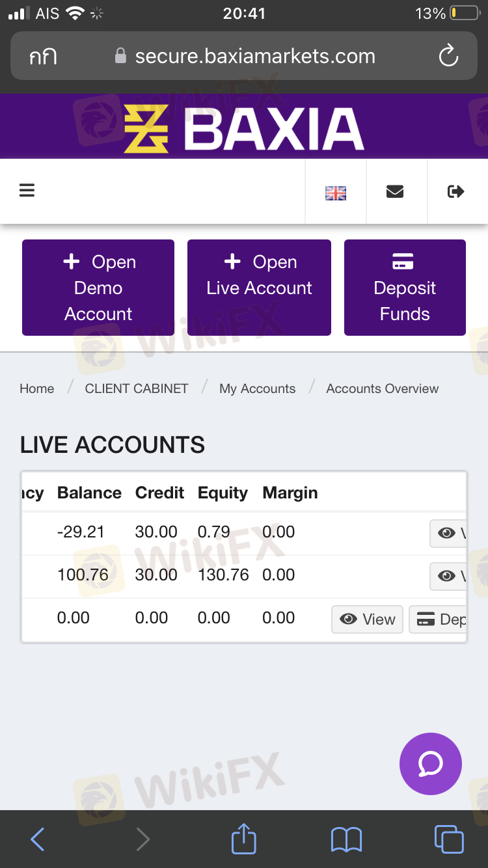This screenshot has width=488, height=868.
Task: Select the 0.79 equity cell
Action: pos(214,532)
